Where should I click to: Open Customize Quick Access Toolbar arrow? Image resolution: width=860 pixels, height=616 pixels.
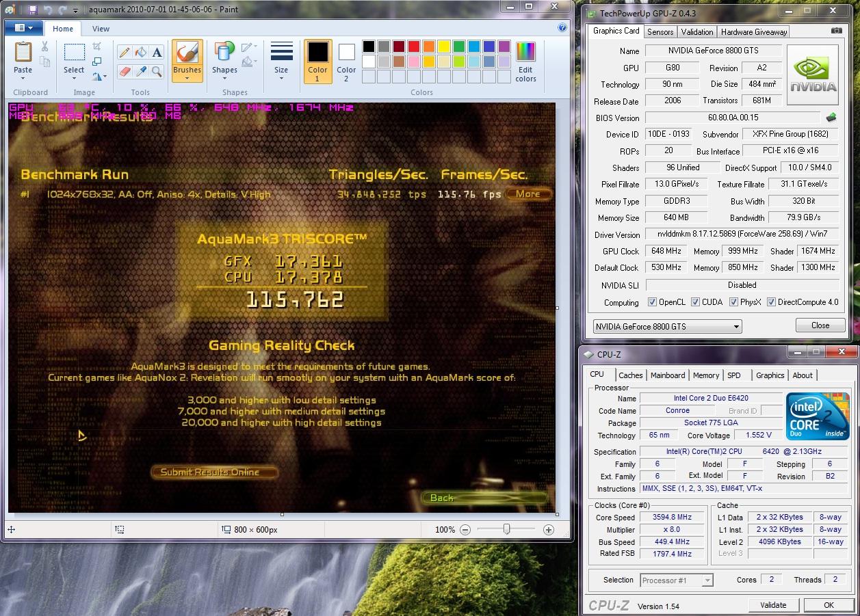[75, 10]
